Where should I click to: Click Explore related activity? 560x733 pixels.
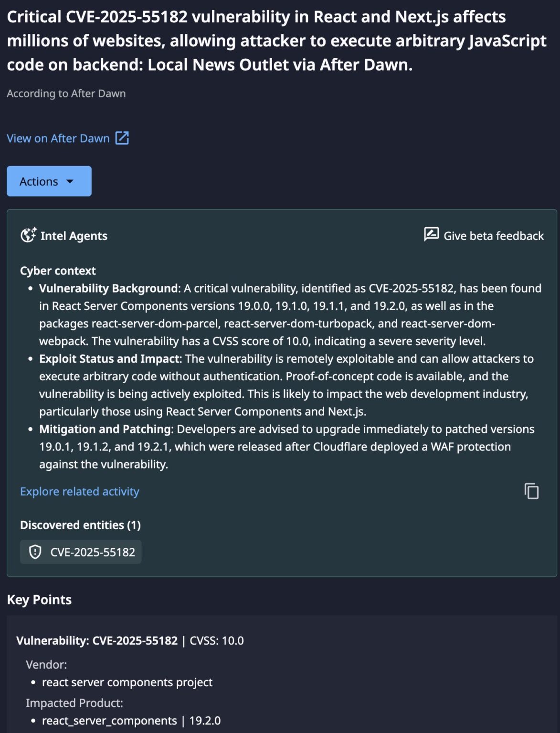[x=79, y=491]
